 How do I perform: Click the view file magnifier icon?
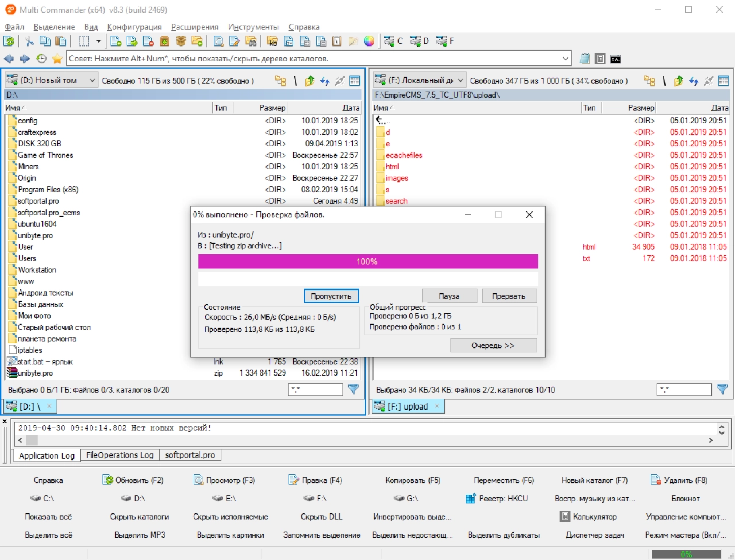point(218,41)
